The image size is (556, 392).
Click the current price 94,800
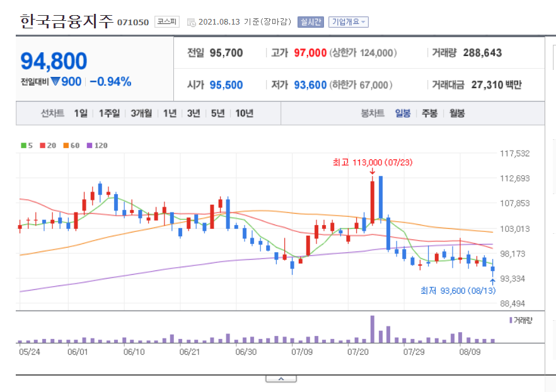[x=54, y=61]
